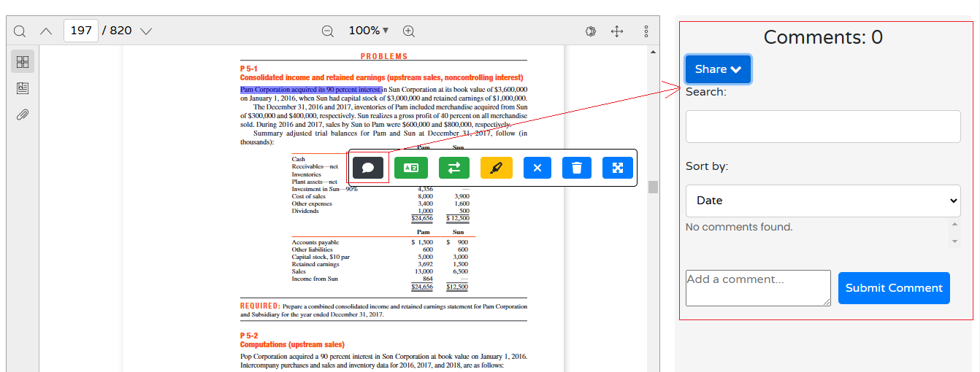The height and width of the screenshot is (372, 980).
Task: Click 'Computations (upstream sales)' heading
Action: click(x=292, y=344)
